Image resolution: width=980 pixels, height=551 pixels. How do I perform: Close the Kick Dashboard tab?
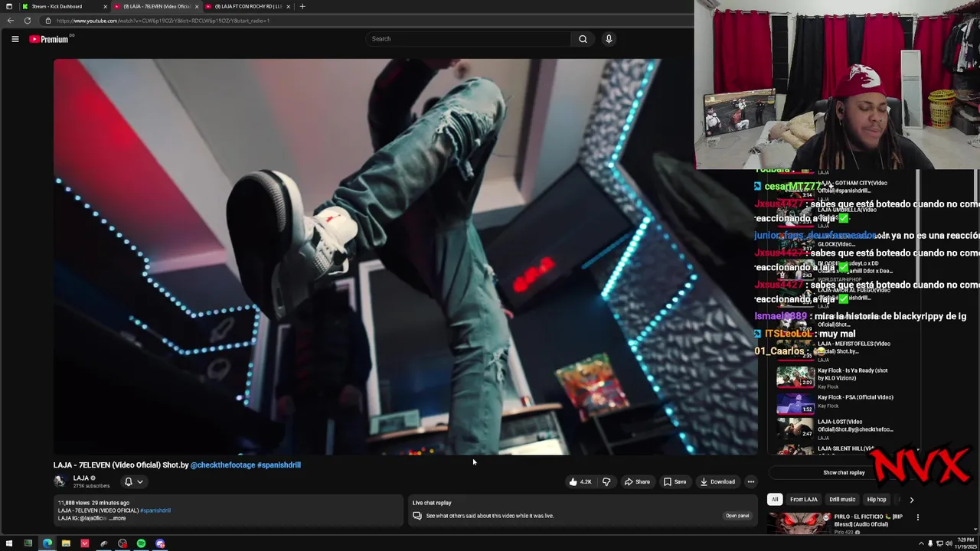click(x=105, y=6)
